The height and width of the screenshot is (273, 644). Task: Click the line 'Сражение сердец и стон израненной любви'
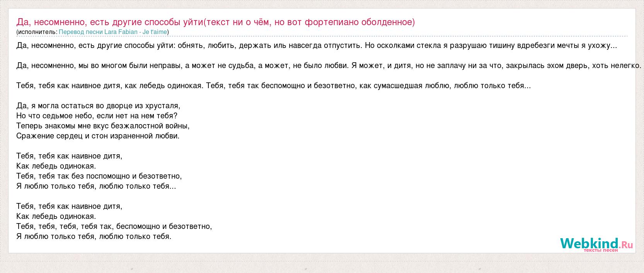[x=98, y=136]
